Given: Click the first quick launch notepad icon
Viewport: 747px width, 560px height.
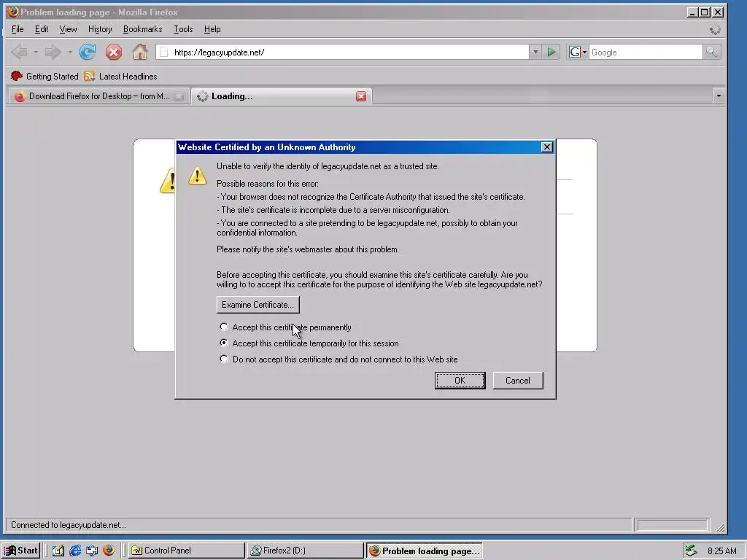Looking at the screenshot, I should [58, 551].
